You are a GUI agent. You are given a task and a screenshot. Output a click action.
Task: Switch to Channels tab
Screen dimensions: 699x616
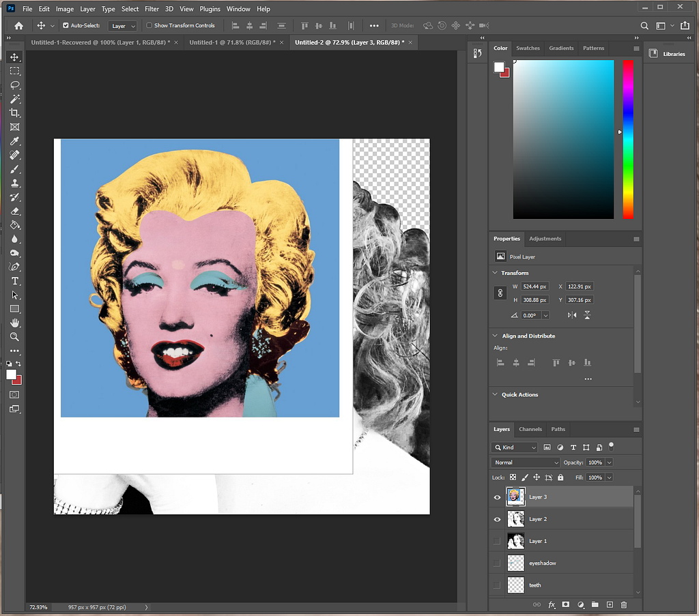pyautogui.click(x=530, y=429)
